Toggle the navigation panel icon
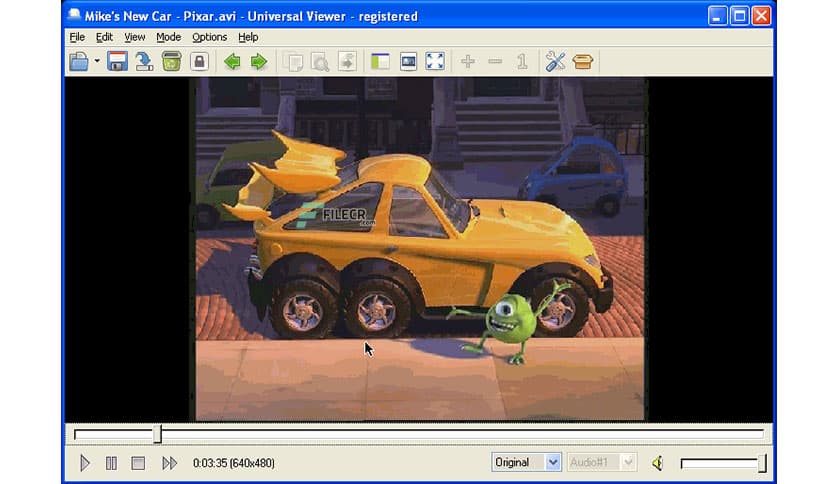Viewport: 836px width, 484px height. coord(380,61)
